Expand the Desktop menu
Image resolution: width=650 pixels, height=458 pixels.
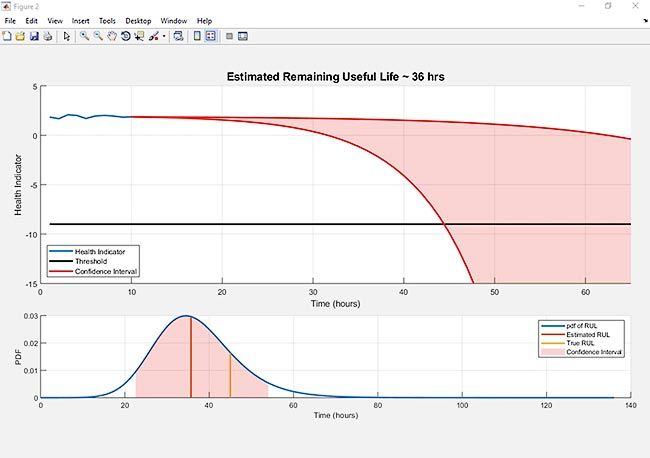(x=138, y=21)
